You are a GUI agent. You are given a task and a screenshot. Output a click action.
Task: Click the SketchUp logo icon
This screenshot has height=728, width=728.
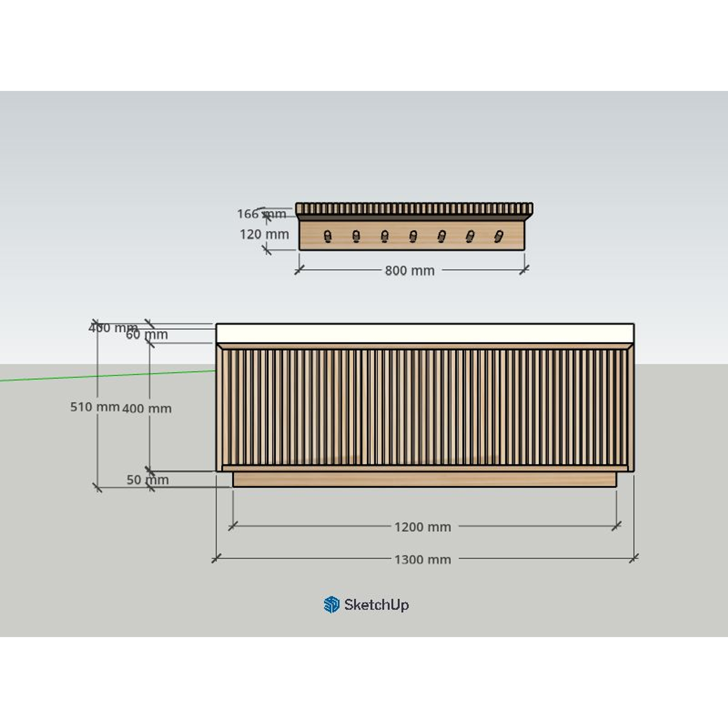tap(331, 605)
